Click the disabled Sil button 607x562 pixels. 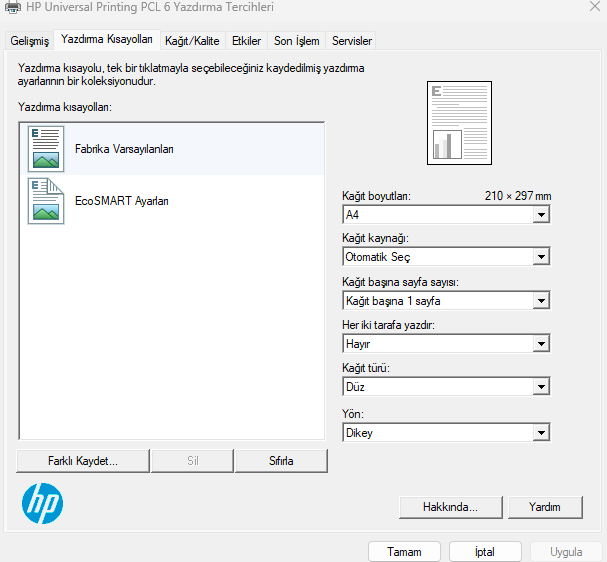pos(192,461)
